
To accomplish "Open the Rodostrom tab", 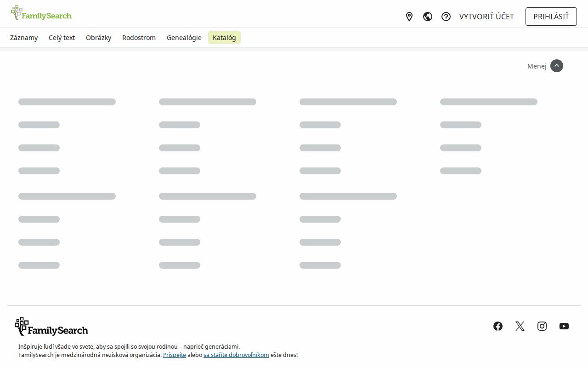I will point(139,38).
